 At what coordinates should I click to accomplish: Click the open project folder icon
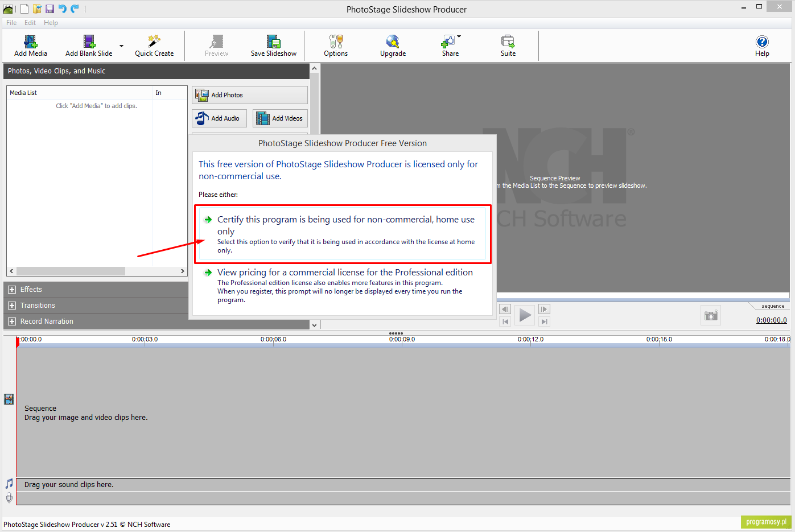[37, 9]
